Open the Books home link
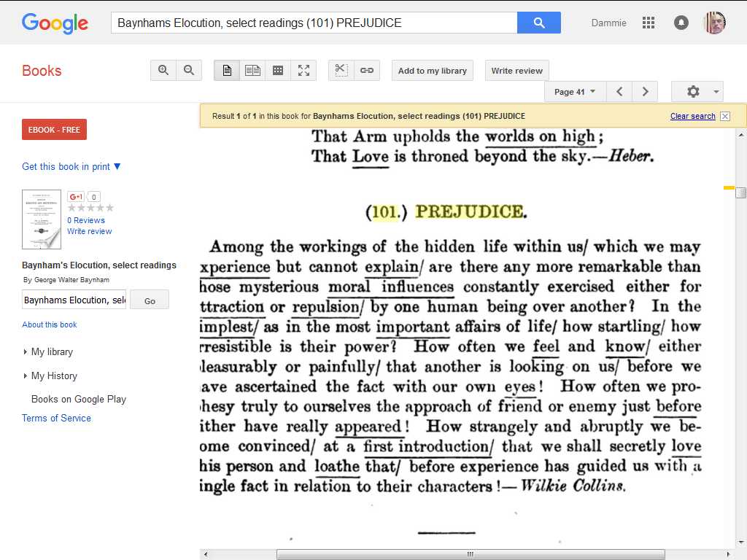This screenshot has width=747, height=560. click(x=42, y=71)
